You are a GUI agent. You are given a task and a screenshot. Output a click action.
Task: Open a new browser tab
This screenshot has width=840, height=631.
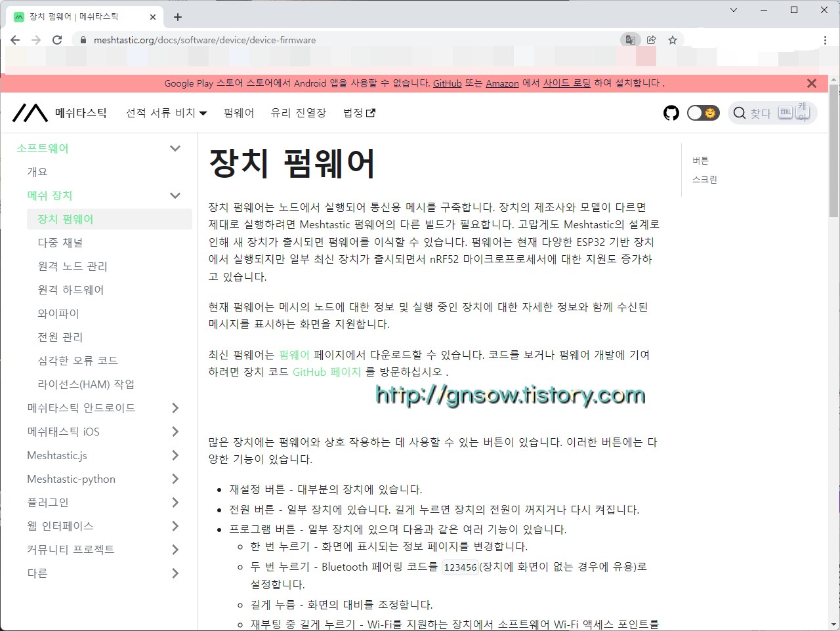point(178,17)
